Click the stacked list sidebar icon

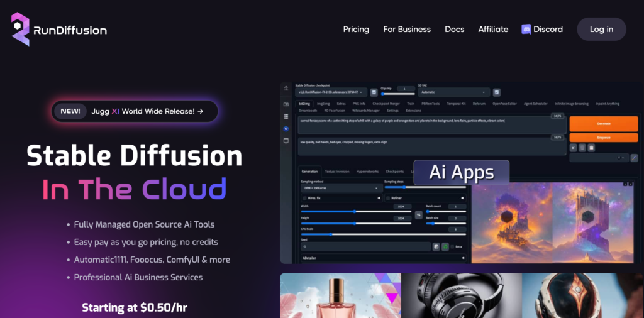coord(286,116)
